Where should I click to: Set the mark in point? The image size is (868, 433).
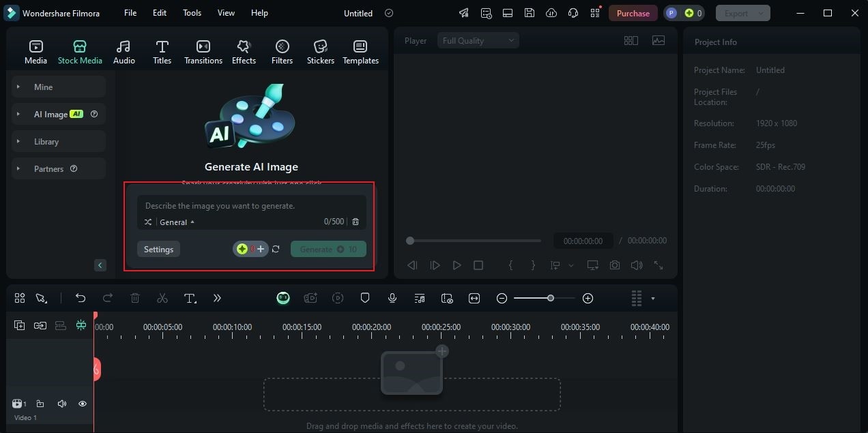coord(510,265)
